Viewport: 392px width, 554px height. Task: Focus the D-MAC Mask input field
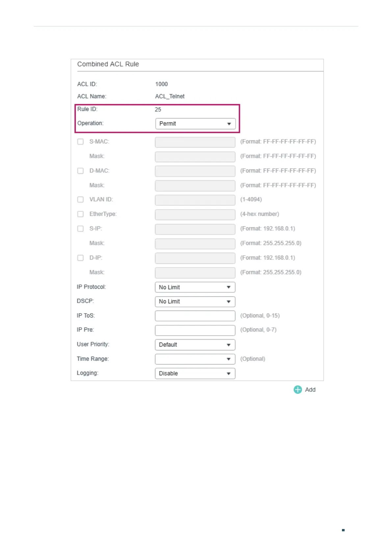tap(195, 186)
